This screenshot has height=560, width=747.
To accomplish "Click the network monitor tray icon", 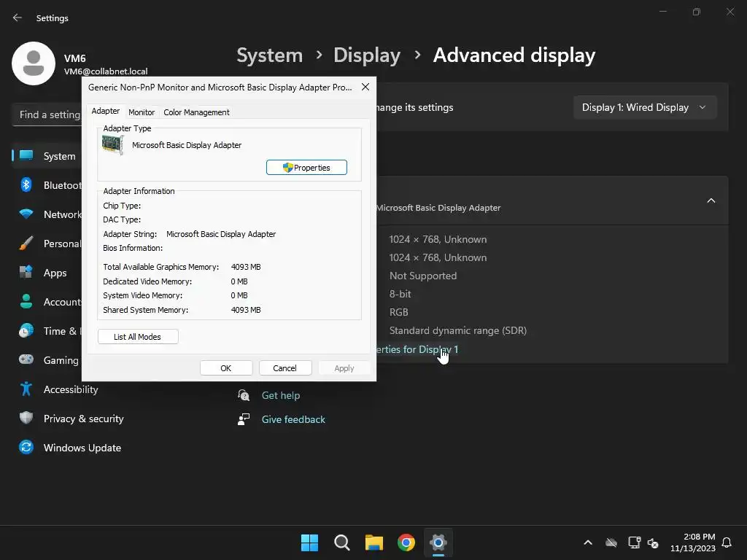I will (634, 542).
